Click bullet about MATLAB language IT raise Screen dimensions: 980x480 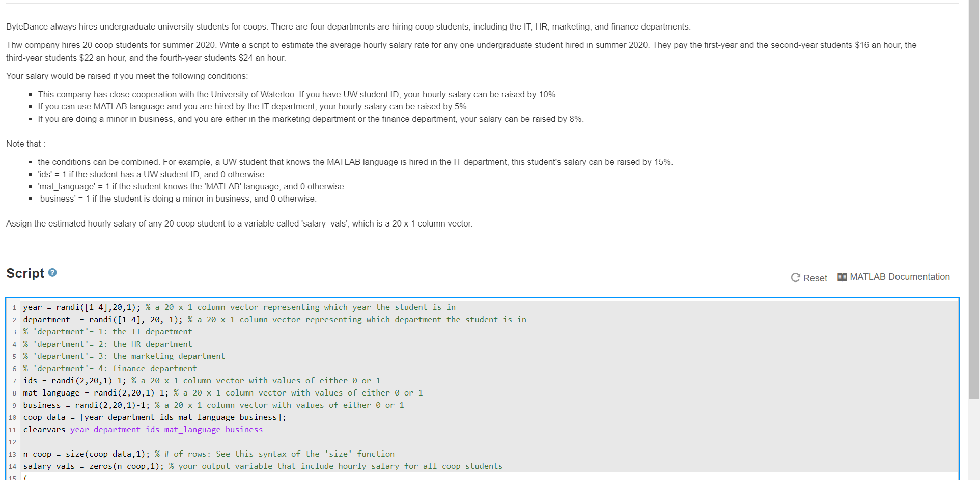point(253,107)
